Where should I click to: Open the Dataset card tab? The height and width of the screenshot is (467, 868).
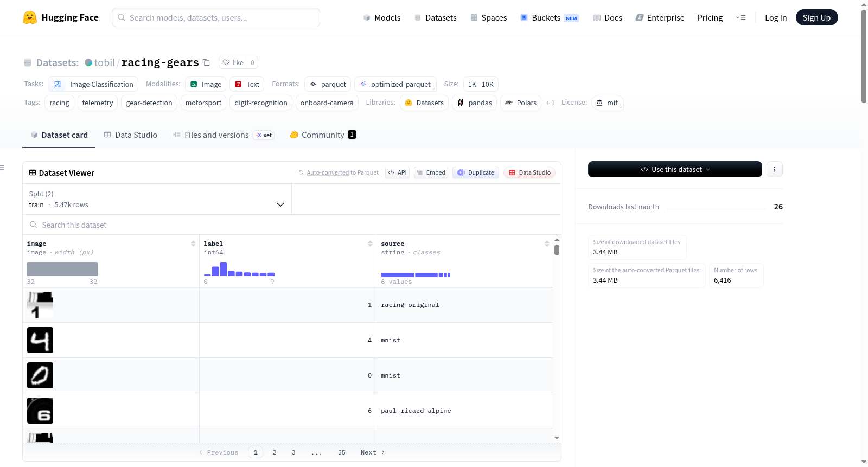pos(59,135)
